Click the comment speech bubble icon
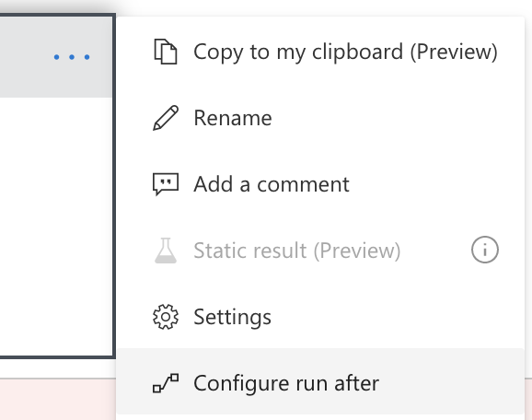The image size is (532, 420). coord(166,184)
